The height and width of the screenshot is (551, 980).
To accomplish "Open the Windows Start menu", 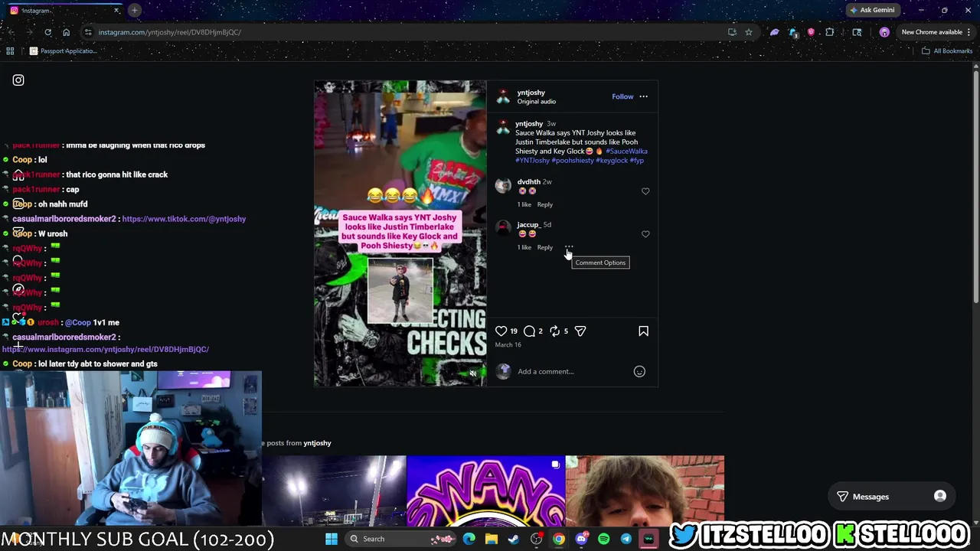I will coord(332,539).
